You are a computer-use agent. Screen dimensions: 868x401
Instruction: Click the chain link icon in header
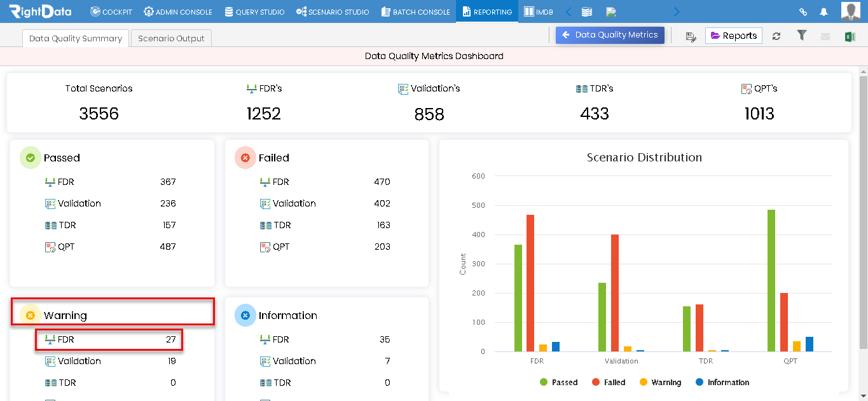click(x=803, y=11)
